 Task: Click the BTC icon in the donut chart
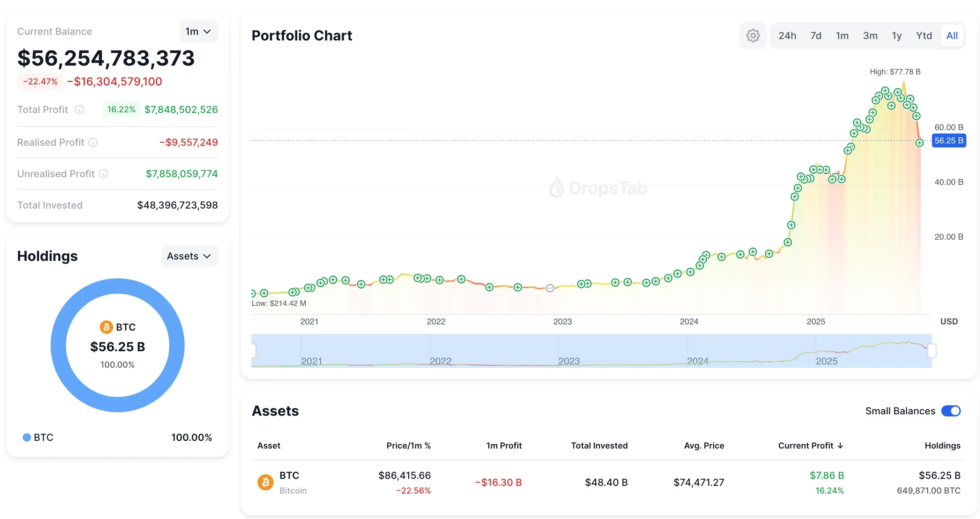click(x=106, y=326)
